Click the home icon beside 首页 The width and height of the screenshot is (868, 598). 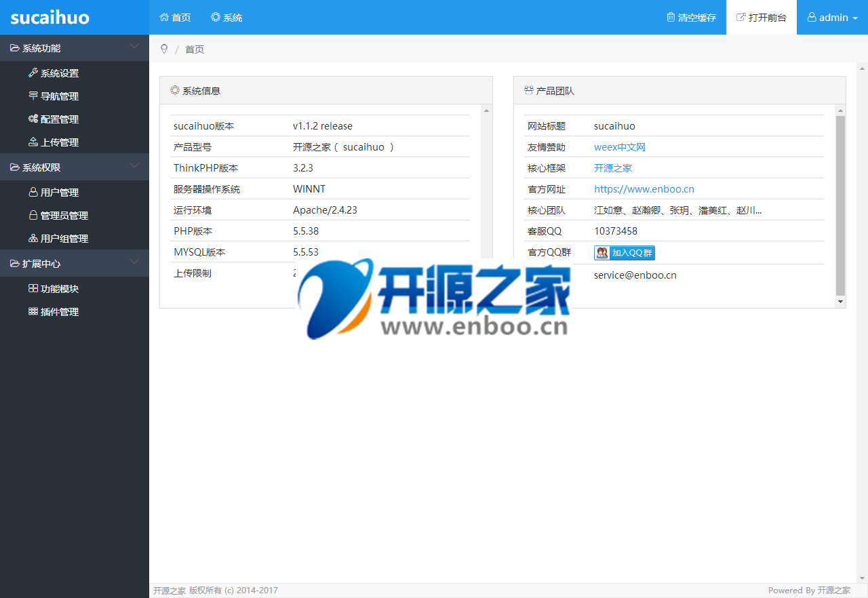click(164, 17)
